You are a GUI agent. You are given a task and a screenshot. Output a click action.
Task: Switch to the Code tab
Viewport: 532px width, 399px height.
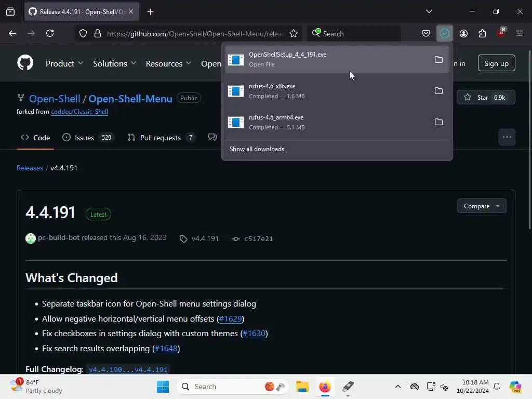pyautogui.click(x=35, y=138)
